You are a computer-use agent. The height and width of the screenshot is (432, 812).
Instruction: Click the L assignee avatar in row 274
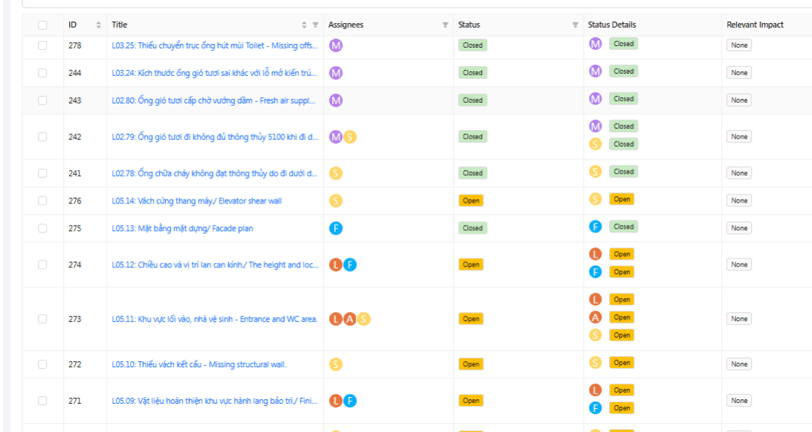tap(336, 265)
